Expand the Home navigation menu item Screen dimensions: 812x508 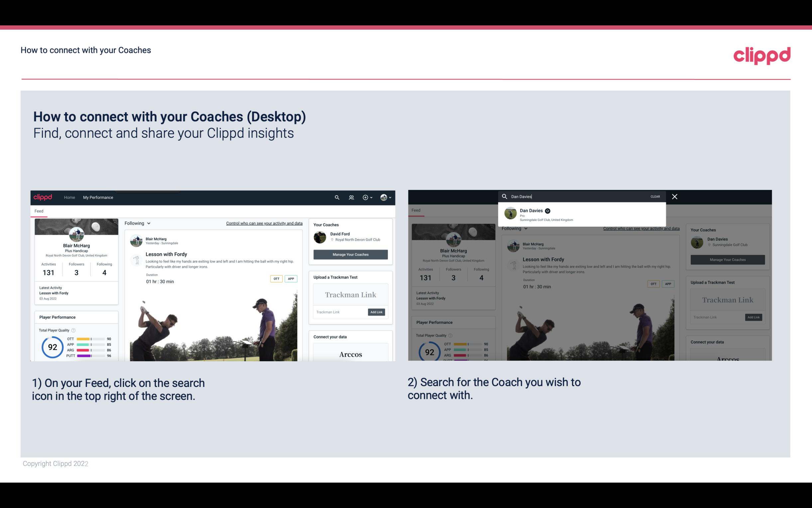coord(69,197)
